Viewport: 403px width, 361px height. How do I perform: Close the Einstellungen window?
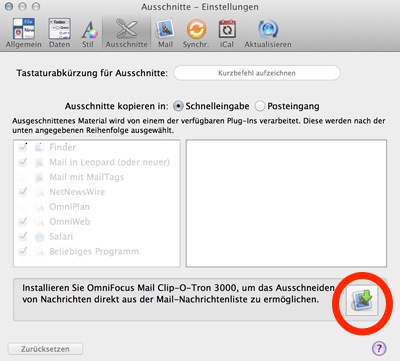pyautogui.click(x=10, y=6)
